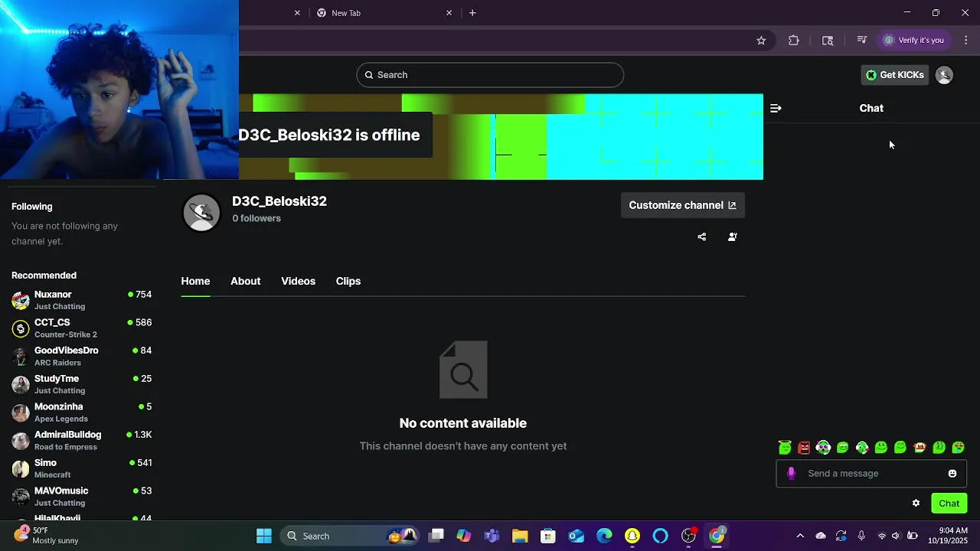Screen dimensions: 980x551
Task: Click the Send a message field
Action: (871, 474)
